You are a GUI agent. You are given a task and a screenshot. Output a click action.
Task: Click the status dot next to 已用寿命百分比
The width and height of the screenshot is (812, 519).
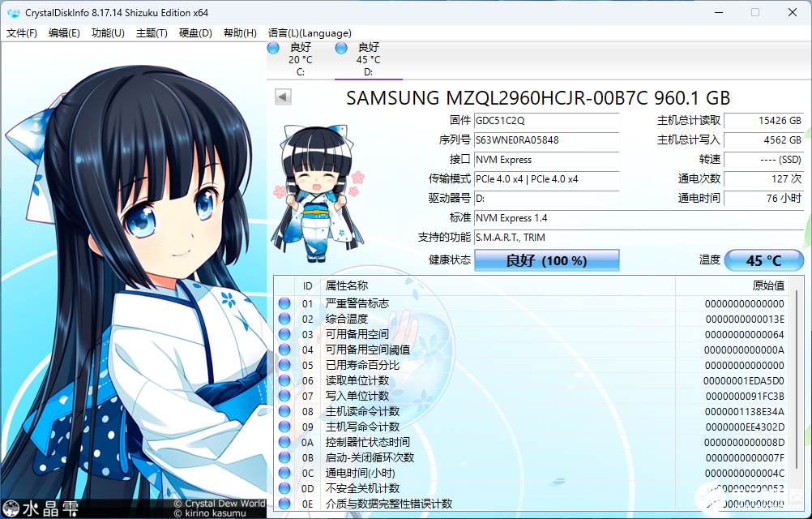(283, 364)
